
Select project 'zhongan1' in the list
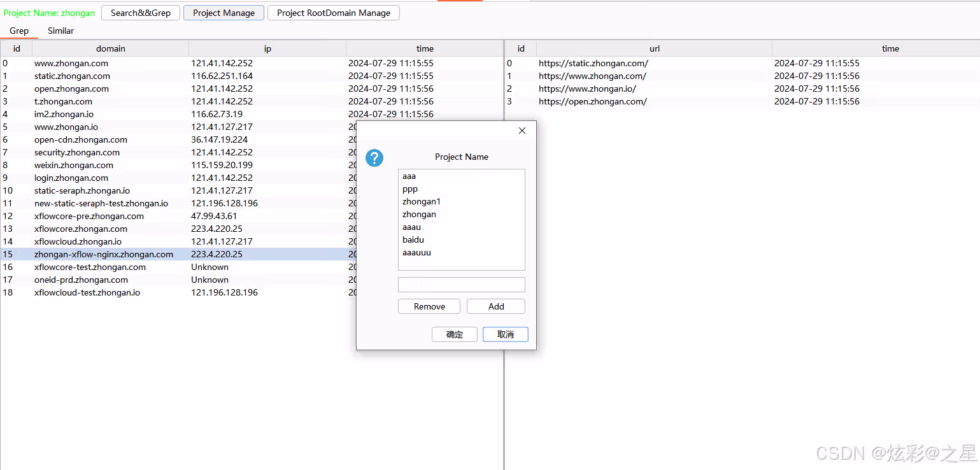click(x=422, y=201)
